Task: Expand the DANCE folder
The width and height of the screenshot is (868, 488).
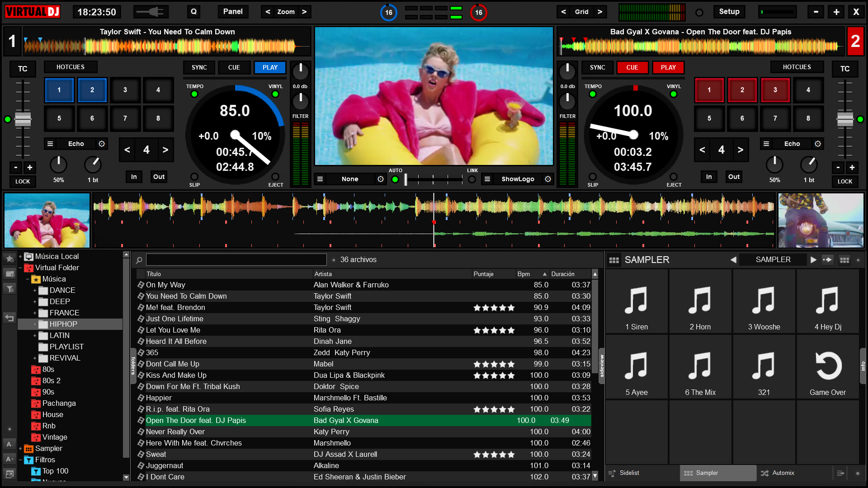Action: coord(35,291)
